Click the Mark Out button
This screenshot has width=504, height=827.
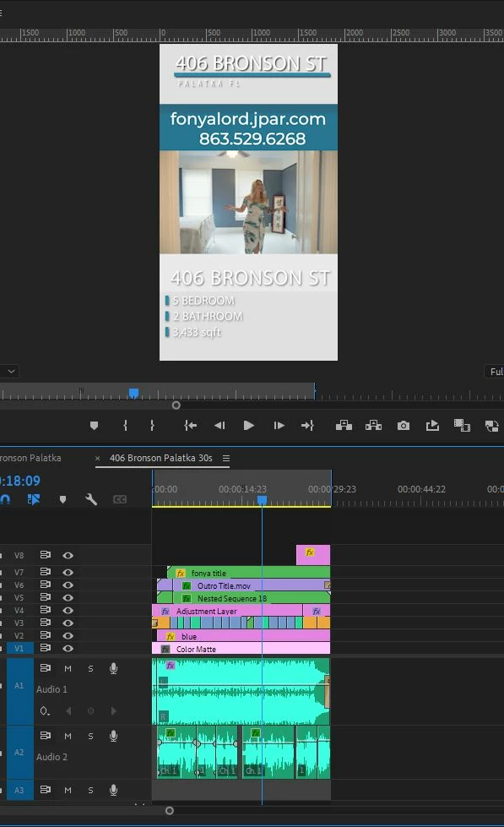tap(152, 425)
